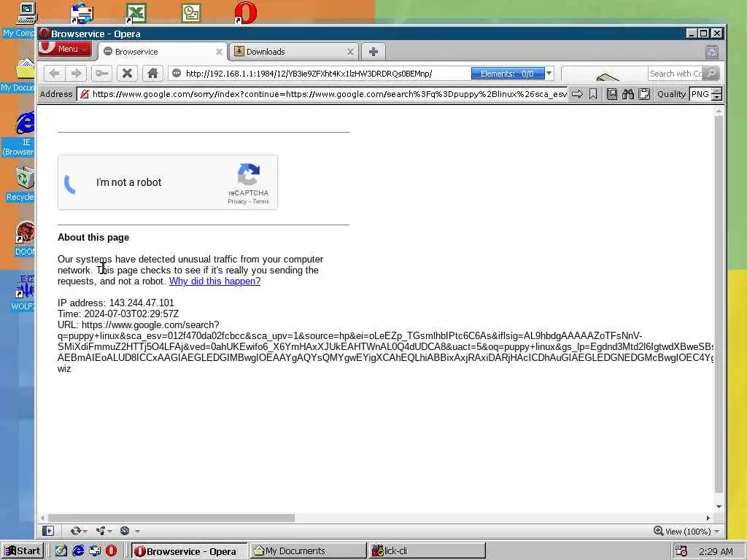This screenshot has width=747, height=560.
Task: Click the closed tabs trash icon
Action: (x=712, y=52)
